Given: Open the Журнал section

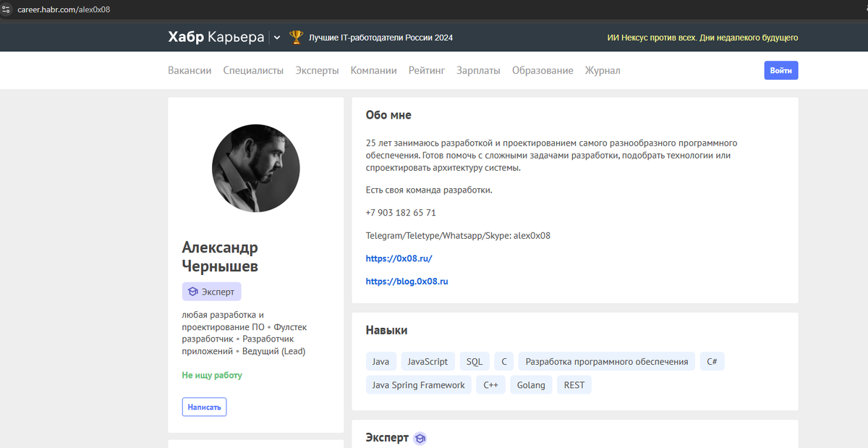Looking at the screenshot, I should (x=603, y=70).
